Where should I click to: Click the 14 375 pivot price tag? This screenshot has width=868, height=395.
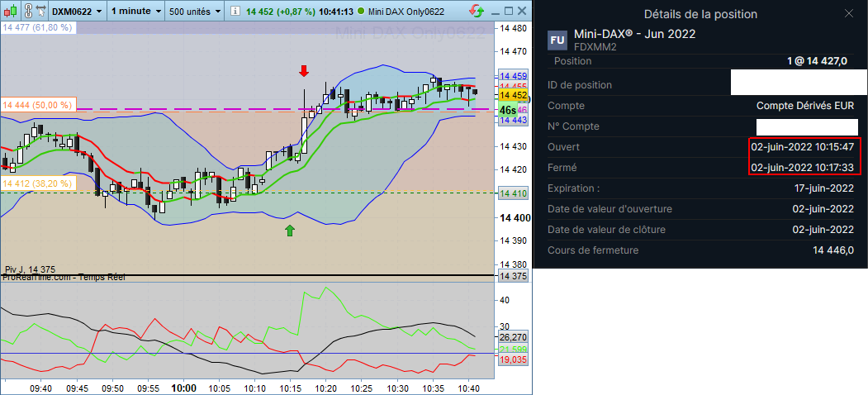point(513,277)
